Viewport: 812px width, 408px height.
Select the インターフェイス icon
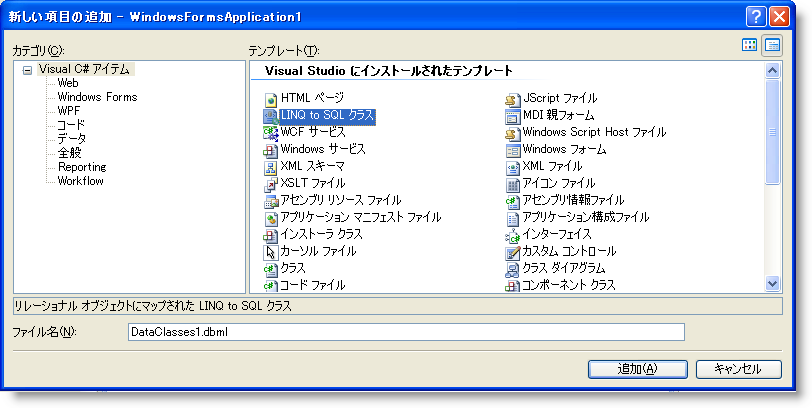pyautogui.click(x=513, y=236)
